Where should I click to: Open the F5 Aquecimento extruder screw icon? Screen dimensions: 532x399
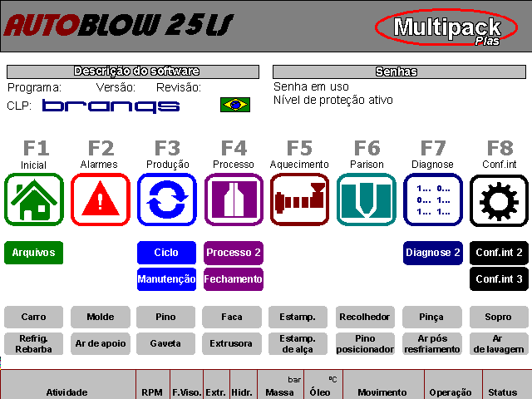tap(299, 199)
